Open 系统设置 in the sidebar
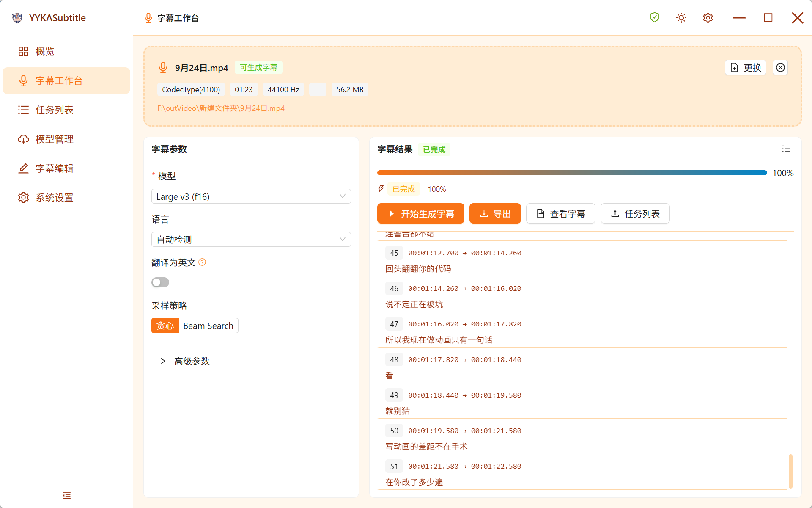This screenshot has width=812, height=508. click(66, 198)
